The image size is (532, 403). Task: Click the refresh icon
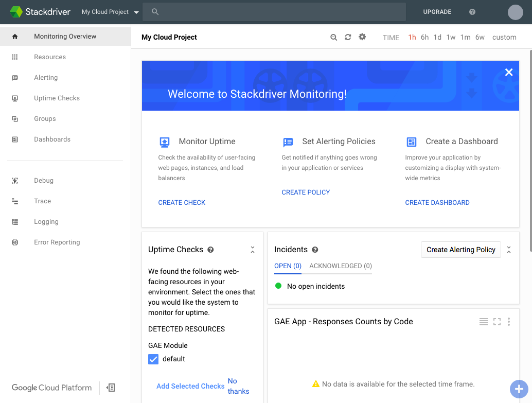[x=348, y=37]
